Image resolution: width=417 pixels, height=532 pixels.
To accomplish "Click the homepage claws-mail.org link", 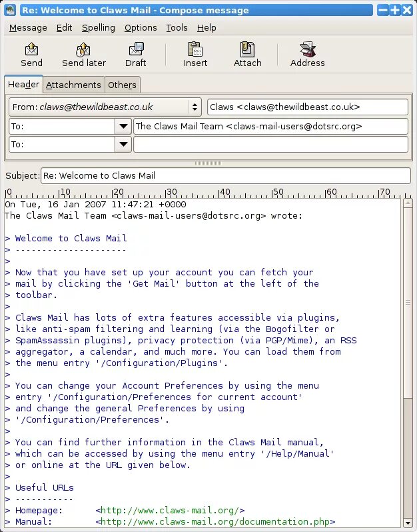I will pyautogui.click(x=170, y=510).
